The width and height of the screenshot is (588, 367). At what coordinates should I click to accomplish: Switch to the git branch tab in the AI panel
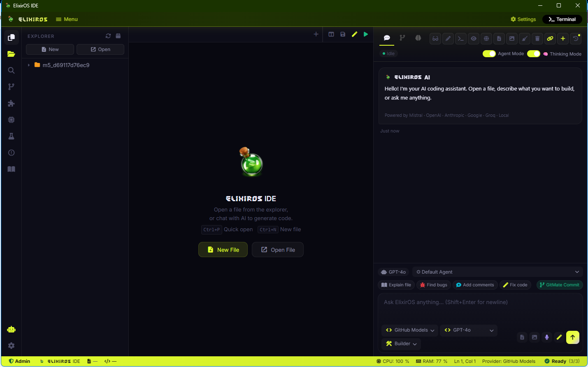(402, 38)
